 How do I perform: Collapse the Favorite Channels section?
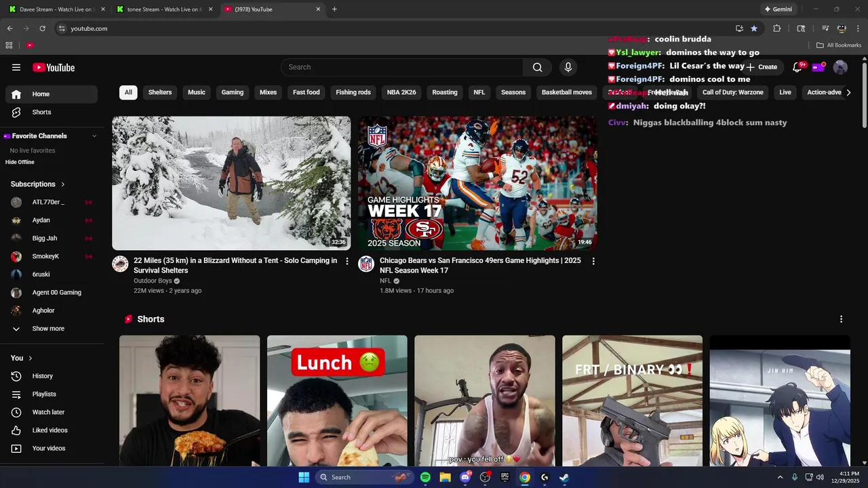click(94, 136)
